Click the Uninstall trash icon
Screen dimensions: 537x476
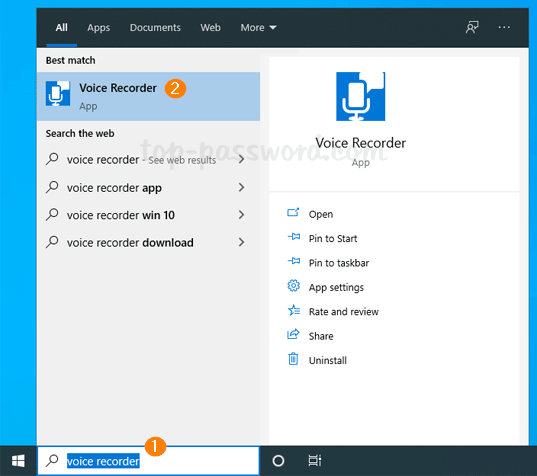click(293, 359)
